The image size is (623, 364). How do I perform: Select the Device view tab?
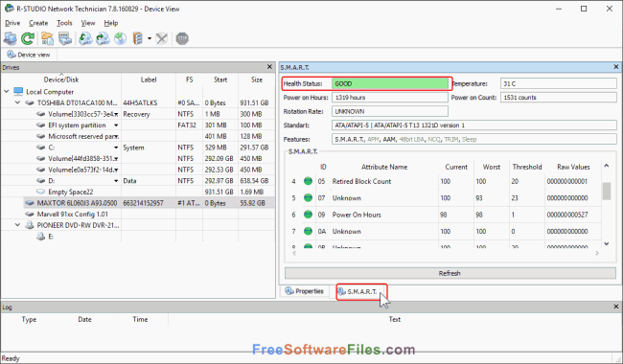tap(29, 55)
